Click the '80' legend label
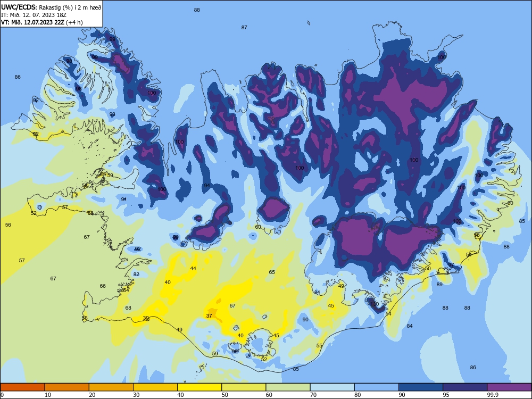 pyautogui.click(x=358, y=395)
